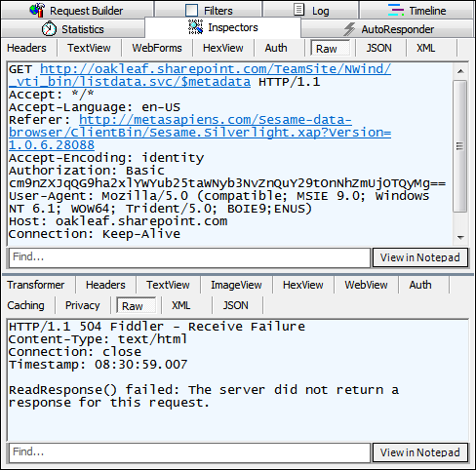
Task: Select response TextView inspector tab
Action: tap(168, 285)
